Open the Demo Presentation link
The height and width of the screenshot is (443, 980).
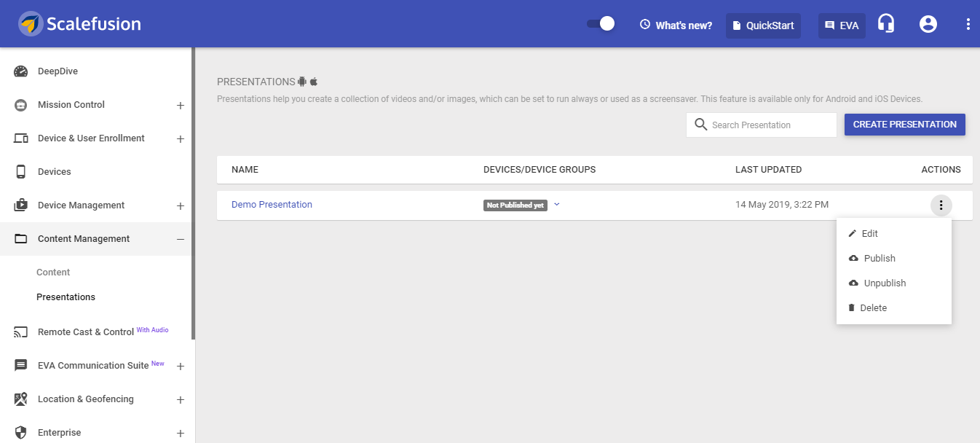click(x=272, y=205)
